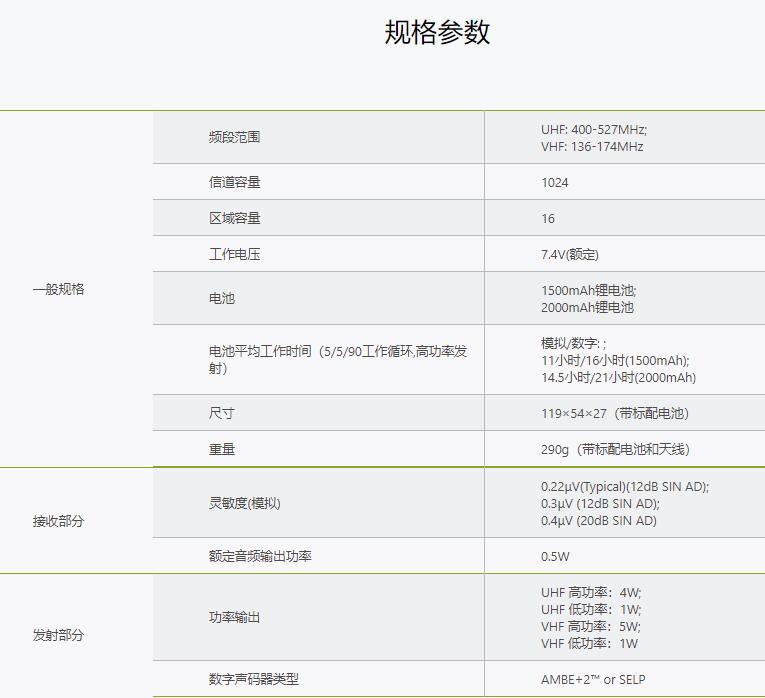Click the 功率输出 row label
The height and width of the screenshot is (698, 765).
coord(234,617)
